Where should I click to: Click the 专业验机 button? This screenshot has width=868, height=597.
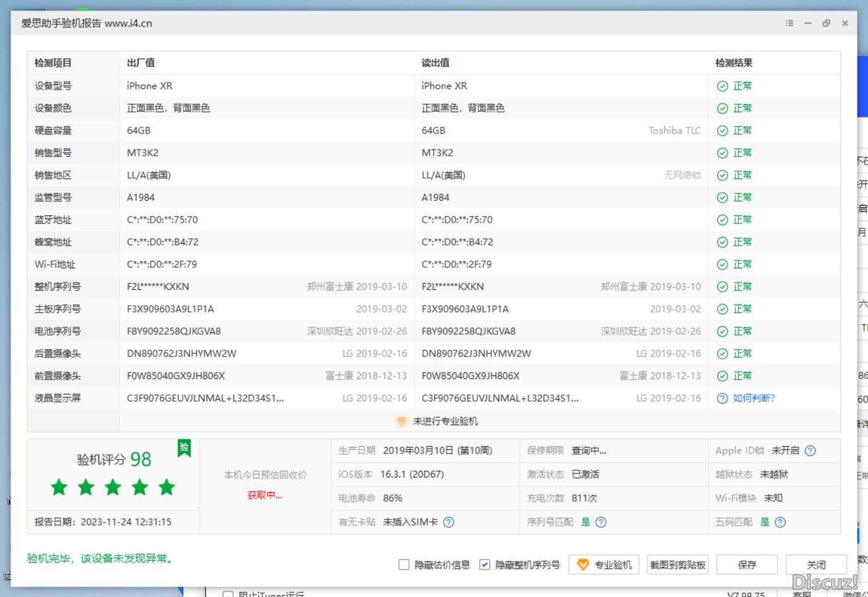[604, 564]
